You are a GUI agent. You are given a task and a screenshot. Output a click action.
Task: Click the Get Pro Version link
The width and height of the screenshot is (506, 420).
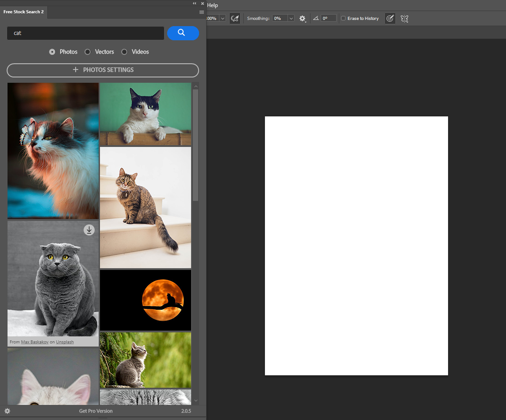coord(96,411)
